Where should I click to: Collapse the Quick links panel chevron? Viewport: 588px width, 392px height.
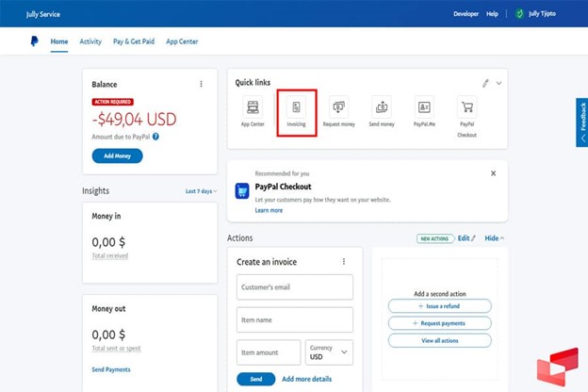(x=498, y=83)
